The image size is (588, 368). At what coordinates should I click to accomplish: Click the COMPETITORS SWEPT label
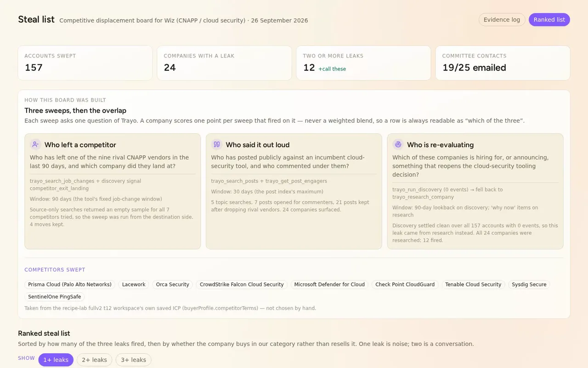(55, 270)
